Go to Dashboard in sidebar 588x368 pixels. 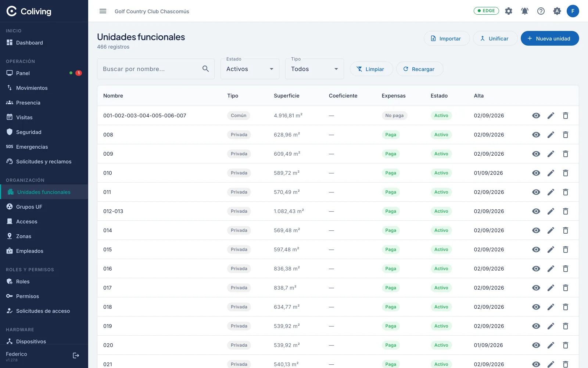pos(44,43)
